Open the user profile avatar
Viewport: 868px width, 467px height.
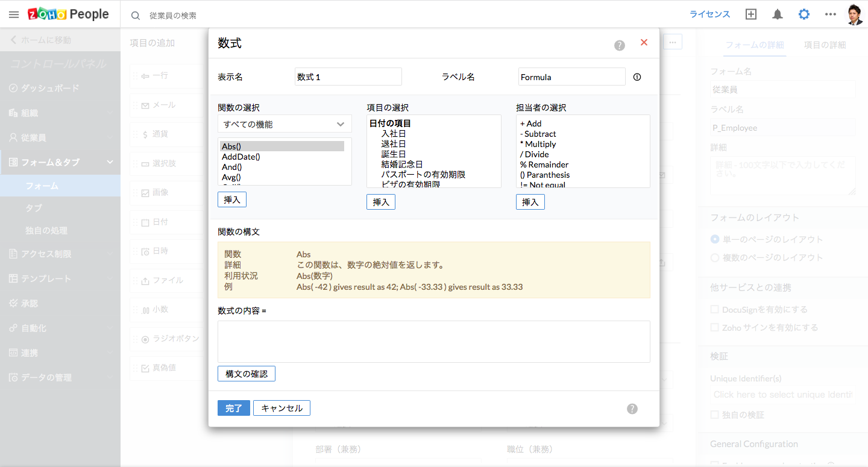pyautogui.click(x=855, y=14)
